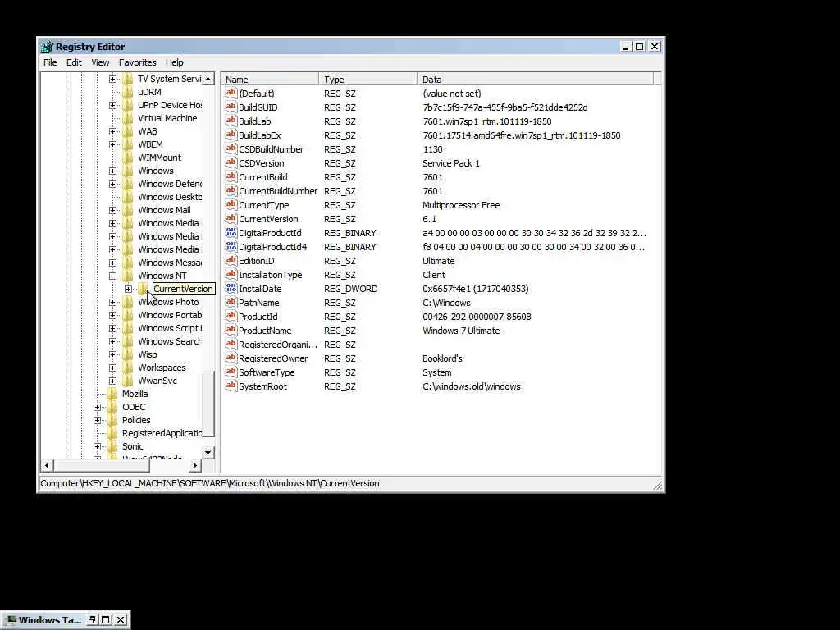Click the Windows NT folder icon
Image resolution: width=840 pixels, height=630 pixels.
[128, 276]
